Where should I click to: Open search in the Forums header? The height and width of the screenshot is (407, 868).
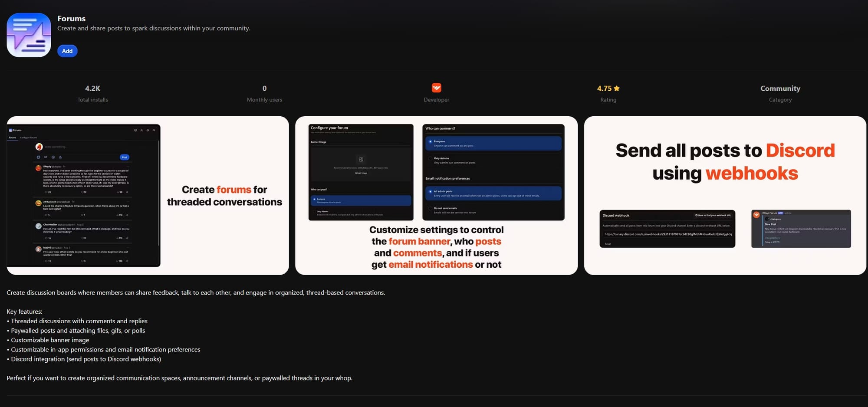(153, 130)
